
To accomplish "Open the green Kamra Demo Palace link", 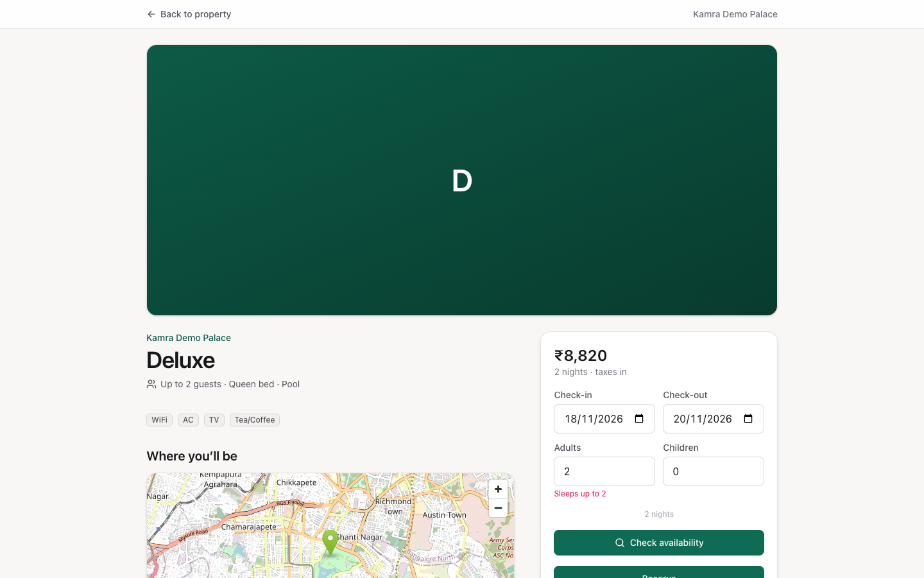I will [x=189, y=338].
